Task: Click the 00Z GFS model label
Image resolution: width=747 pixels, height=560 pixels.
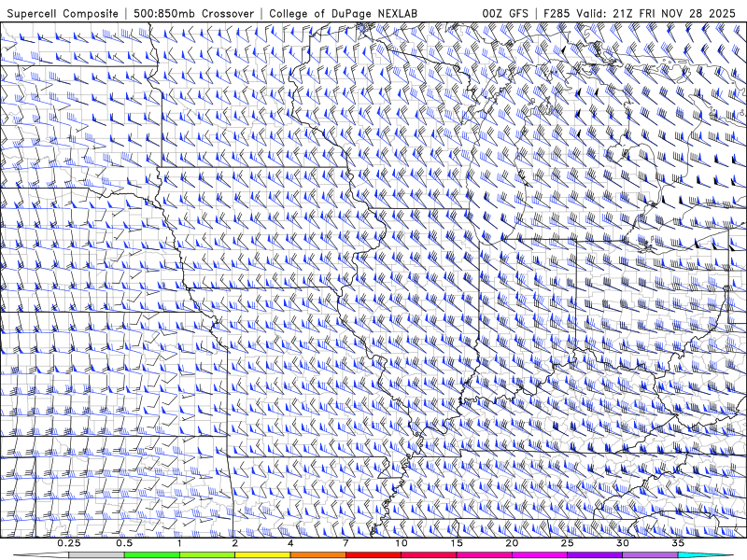Action: (x=505, y=13)
